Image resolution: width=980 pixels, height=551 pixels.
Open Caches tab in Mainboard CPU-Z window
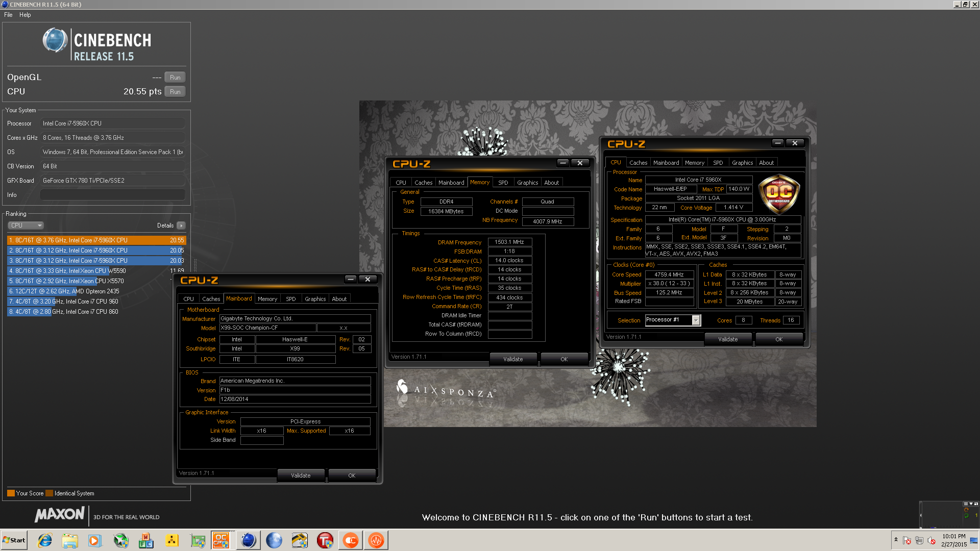coord(211,299)
